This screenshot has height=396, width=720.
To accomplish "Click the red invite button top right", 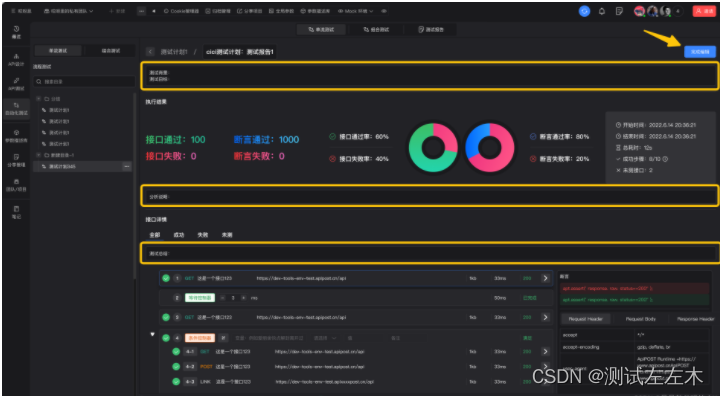I will [704, 11].
